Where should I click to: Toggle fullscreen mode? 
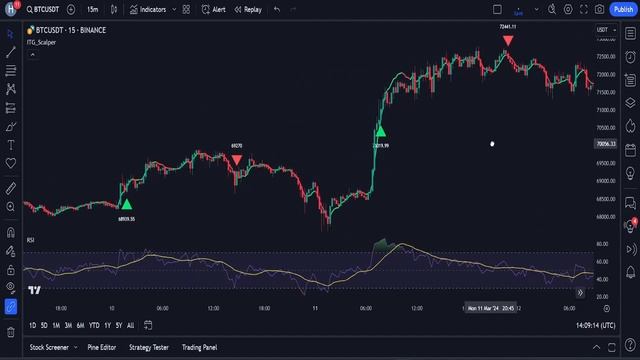(x=584, y=9)
